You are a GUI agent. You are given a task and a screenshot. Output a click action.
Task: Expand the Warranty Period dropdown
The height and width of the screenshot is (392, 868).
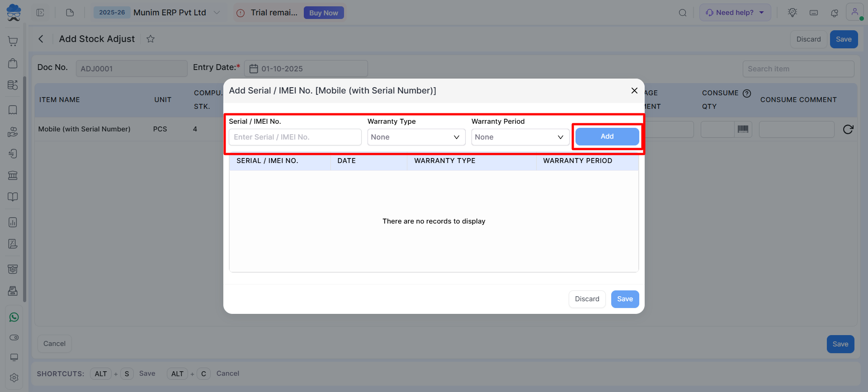520,137
